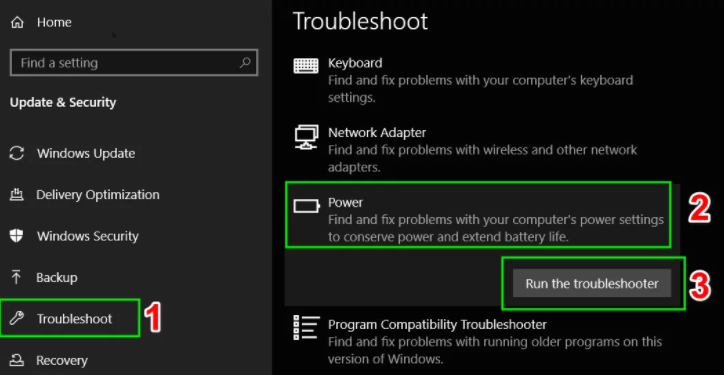Click the Keyboard troubleshooter icon
Screen dimensions: 724x375
point(306,66)
